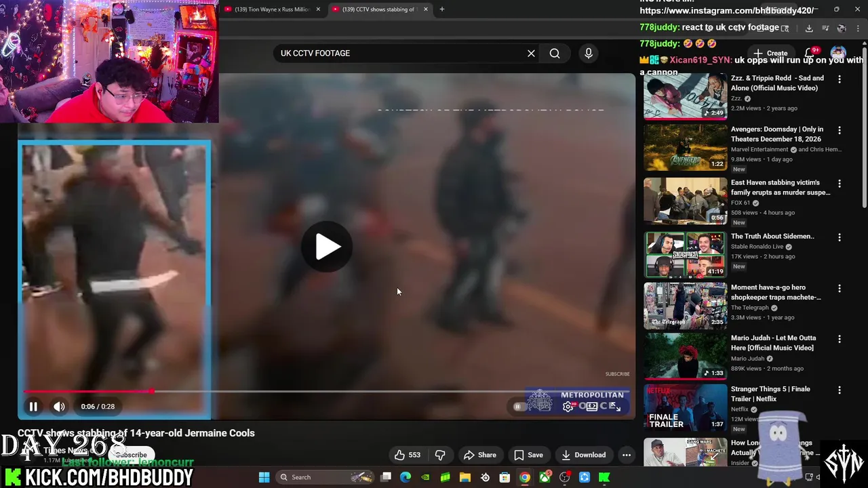Viewport: 868px width, 488px height.
Task: Open the Zzz. & Trippie Redd video thumbnail
Action: [685, 96]
